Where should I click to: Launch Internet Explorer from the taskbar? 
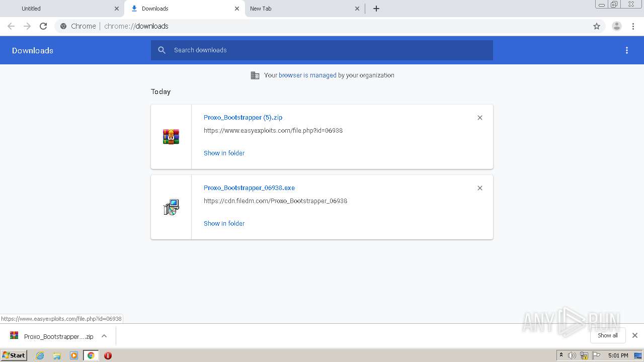tap(40, 355)
